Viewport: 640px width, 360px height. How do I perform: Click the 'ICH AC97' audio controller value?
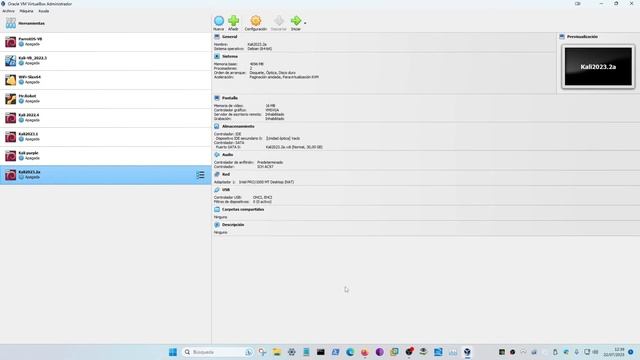point(265,167)
